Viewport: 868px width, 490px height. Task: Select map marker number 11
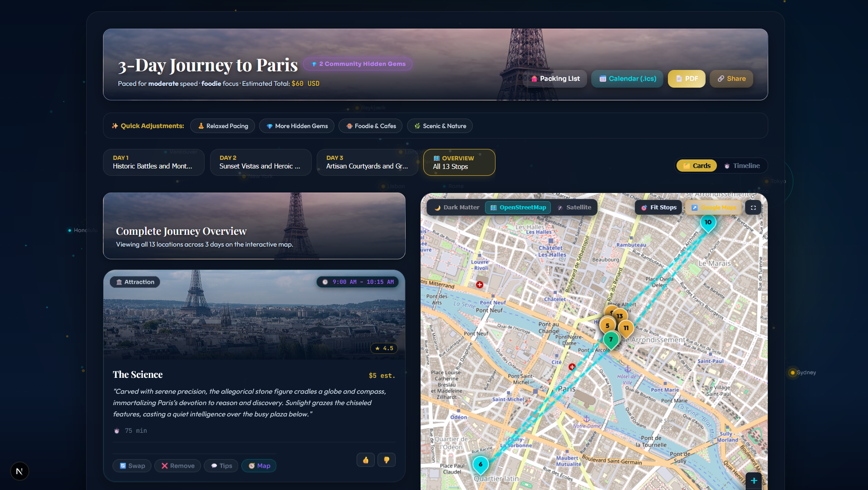(x=626, y=328)
